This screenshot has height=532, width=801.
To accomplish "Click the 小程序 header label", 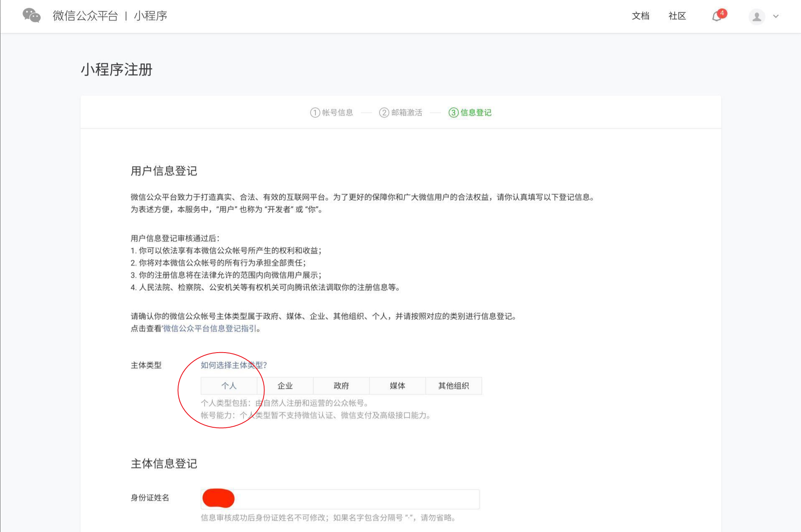I will click(151, 16).
